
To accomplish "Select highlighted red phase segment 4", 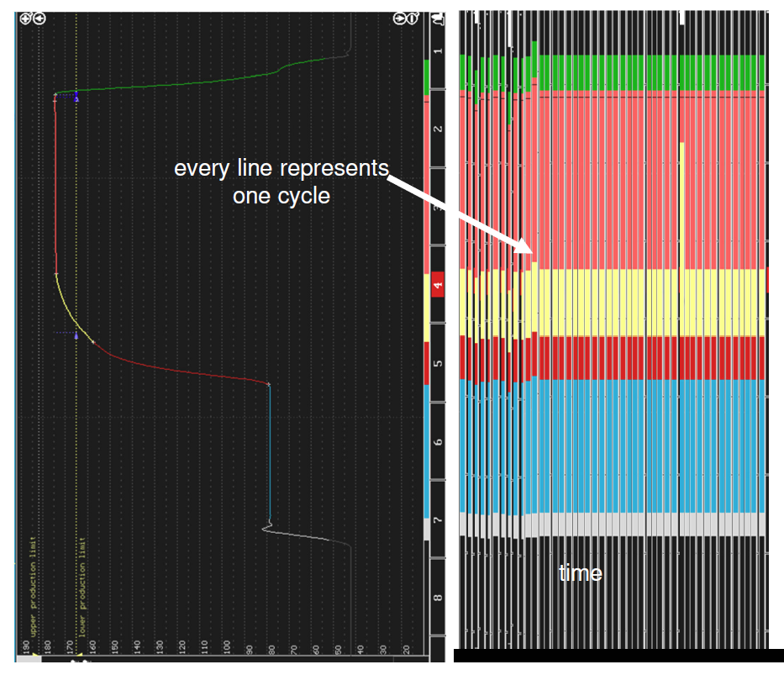I will point(438,284).
